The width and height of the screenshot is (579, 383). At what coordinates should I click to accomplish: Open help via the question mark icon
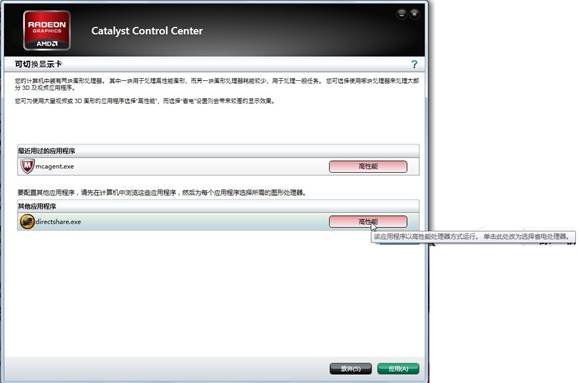point(414,65)
